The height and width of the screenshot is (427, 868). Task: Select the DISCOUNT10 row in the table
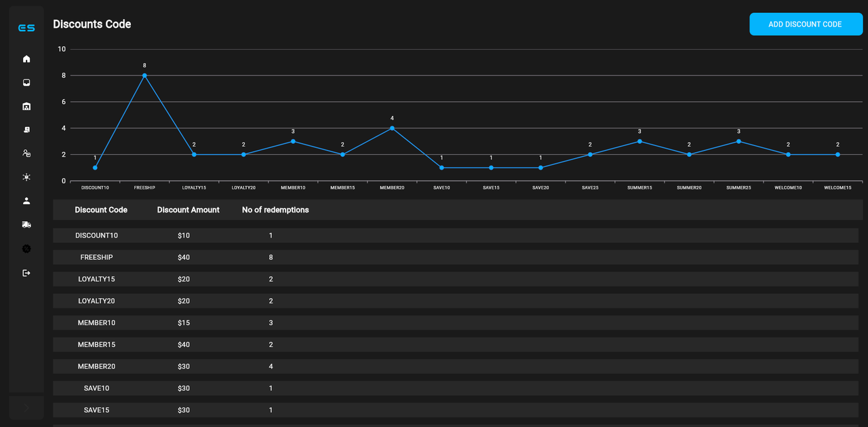271,236
